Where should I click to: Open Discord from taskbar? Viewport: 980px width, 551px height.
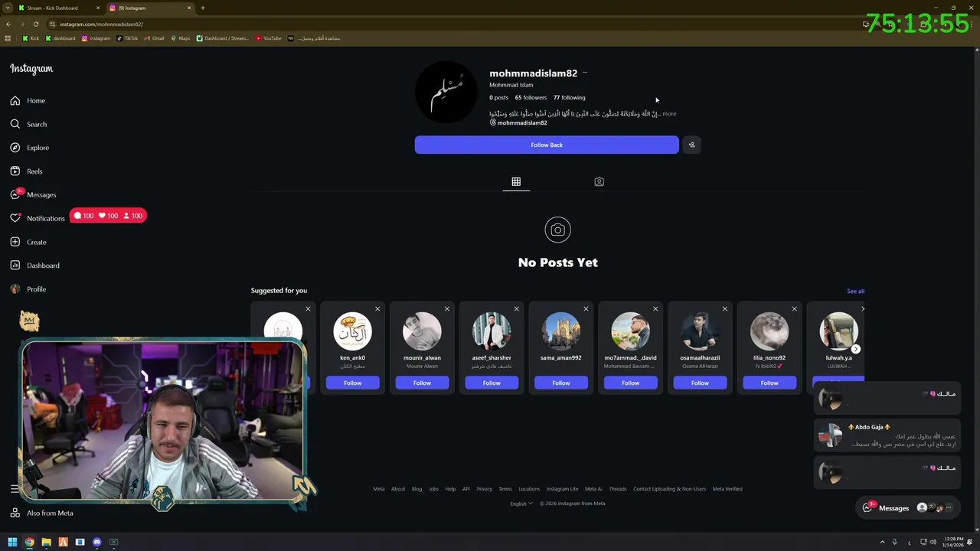pyautogui.click(x=96, y=542)
